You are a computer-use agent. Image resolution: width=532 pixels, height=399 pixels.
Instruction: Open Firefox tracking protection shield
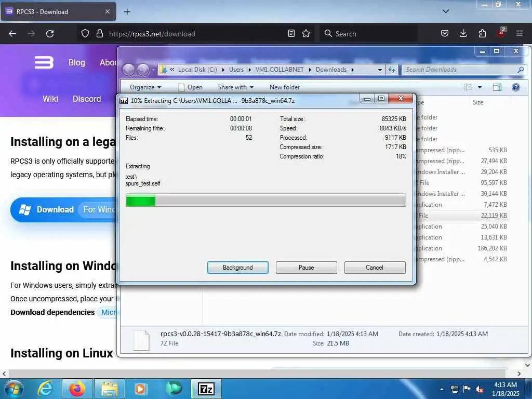[x=85, y=33]
